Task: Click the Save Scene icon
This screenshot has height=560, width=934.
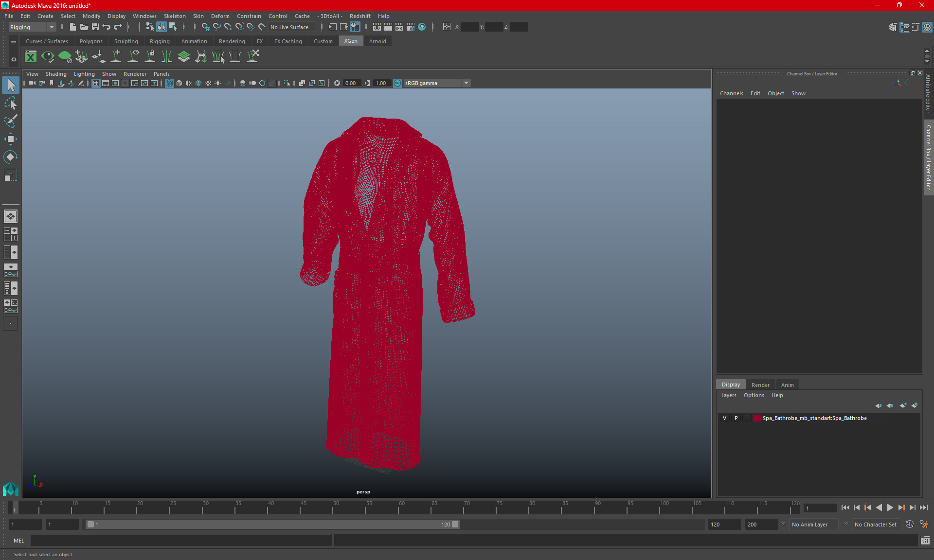Action: (95, 27)
